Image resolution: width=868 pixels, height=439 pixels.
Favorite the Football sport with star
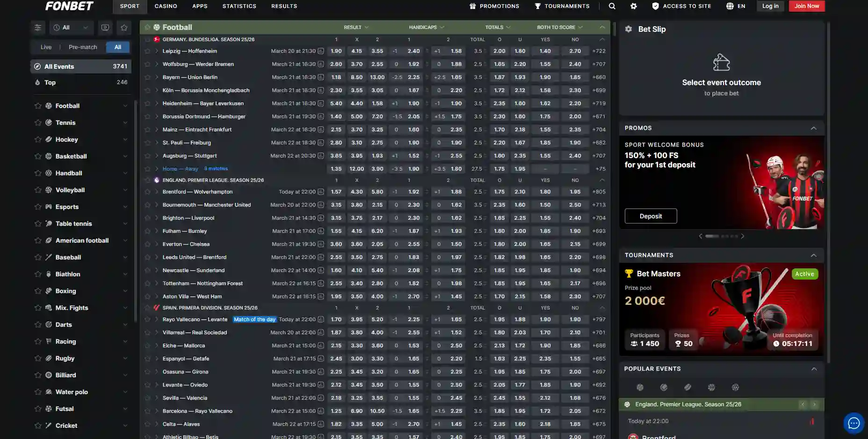pos(38,106)
